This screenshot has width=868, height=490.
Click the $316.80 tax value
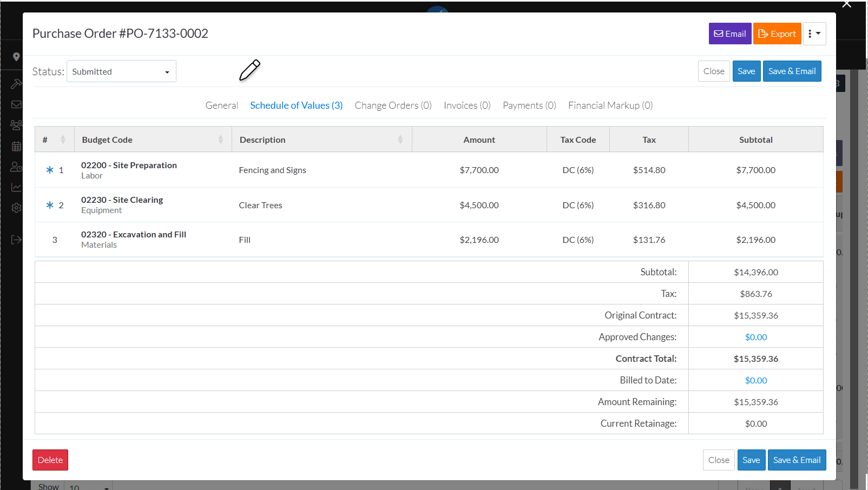(x=649, y=205)
